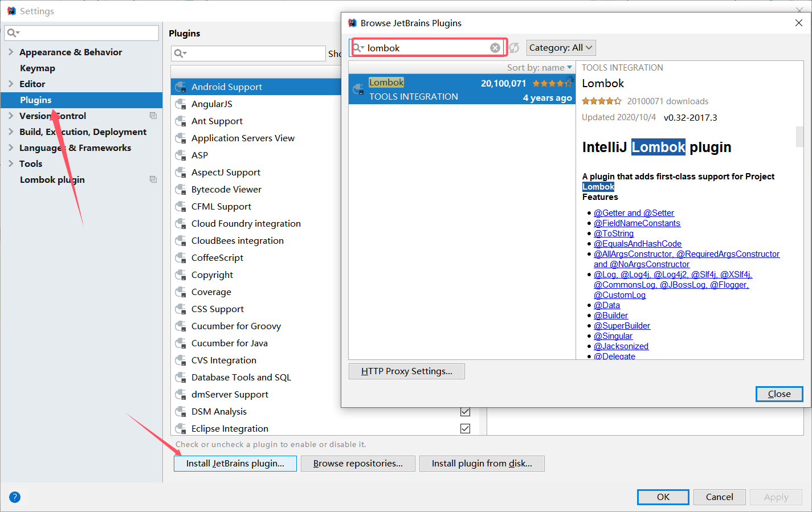Click the reload plugin list icon
This screenshot has width=812, height=512.
click(514, 48)
